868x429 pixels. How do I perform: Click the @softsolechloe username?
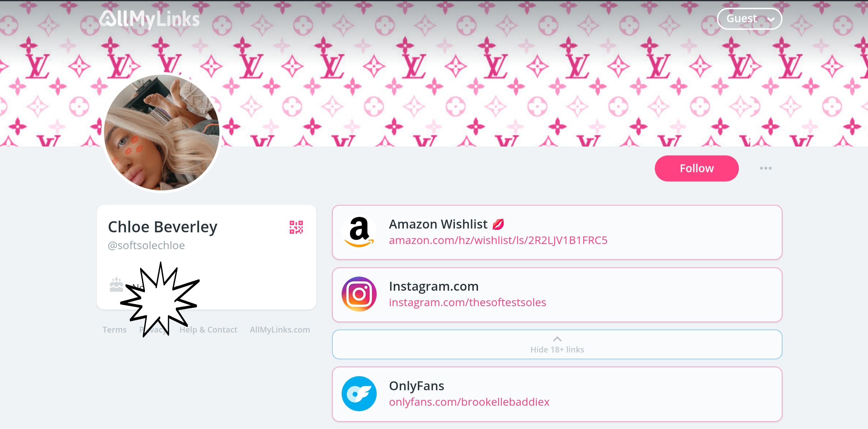pyautogui.click(x=146, y=245)
